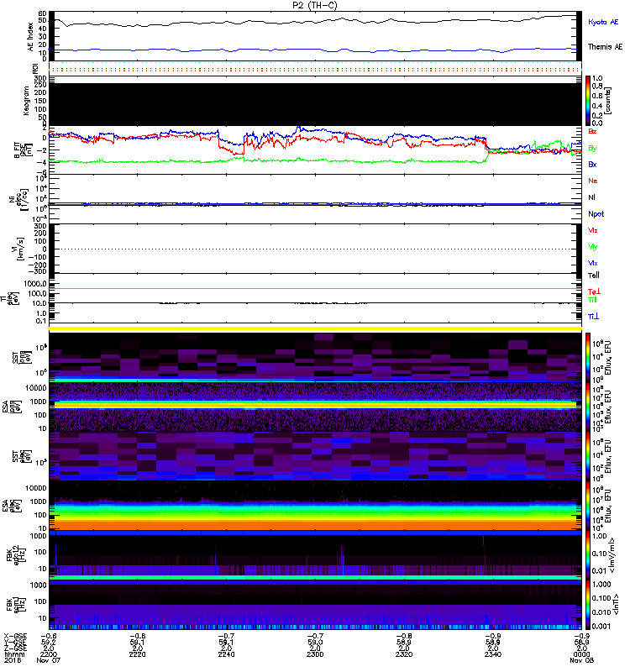Click the P2 (TH-C) plot title

[x=315, y=5]
